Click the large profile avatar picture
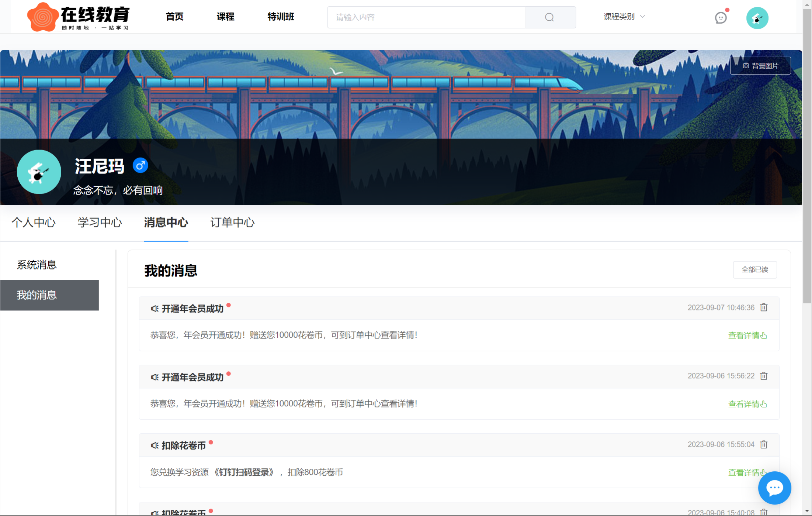Screen dimensions: 812x516 click(39, 172)
